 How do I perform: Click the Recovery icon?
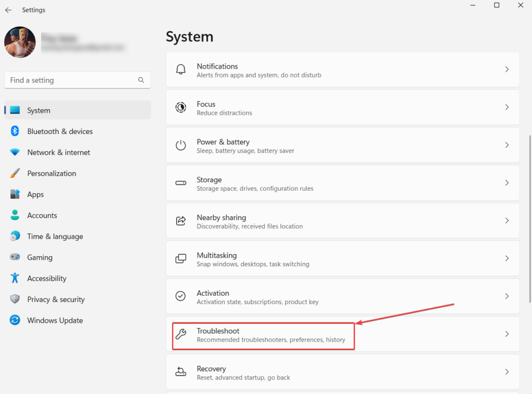pyautogui.click(x=181, y=372)
